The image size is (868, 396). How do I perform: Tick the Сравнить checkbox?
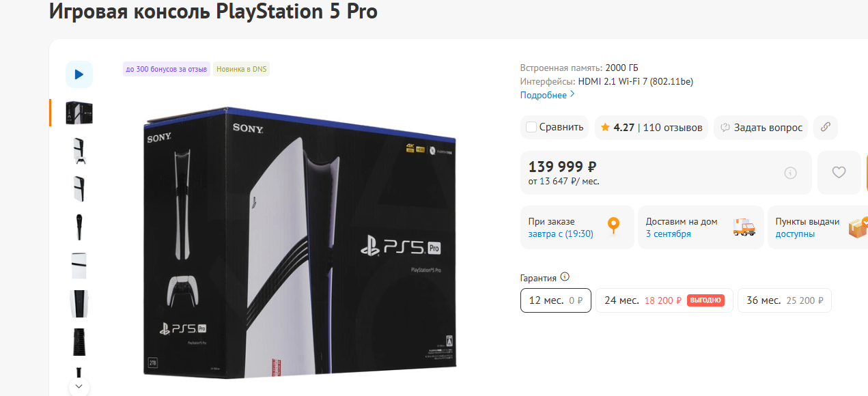(531, 127)
